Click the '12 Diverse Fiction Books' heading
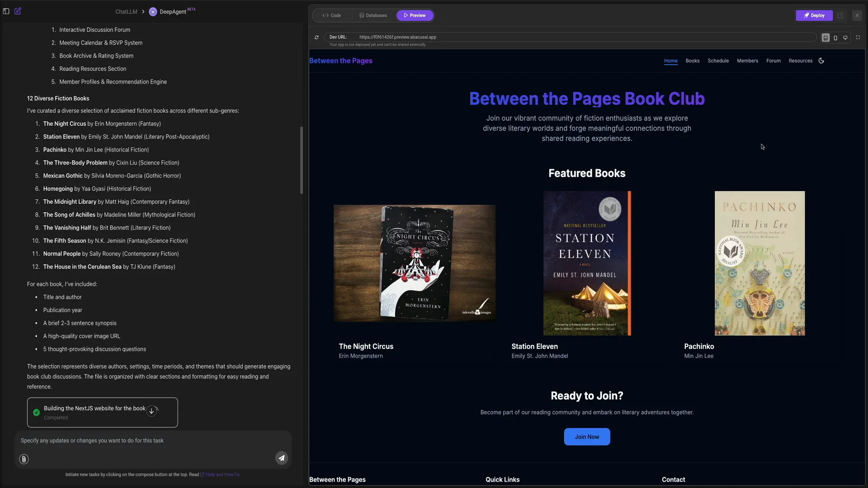This screenshot has height=488, width=868. pos(58,99)
